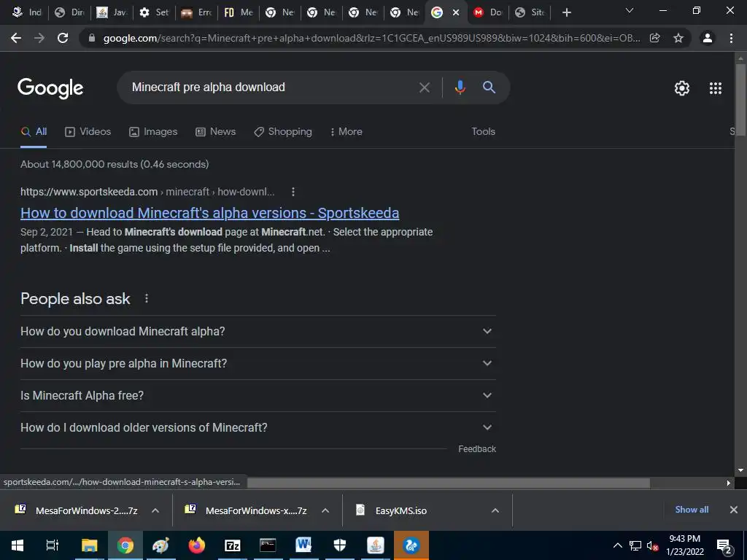This screenshot has width=747, height=560.
Task: Switch to Images search tab
Action: pos(153,132)
